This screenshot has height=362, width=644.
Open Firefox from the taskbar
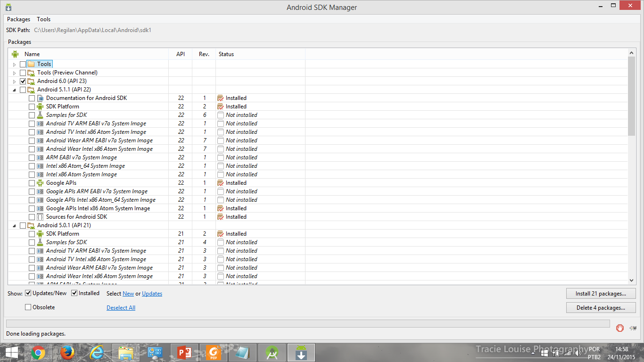pos(67,353)
